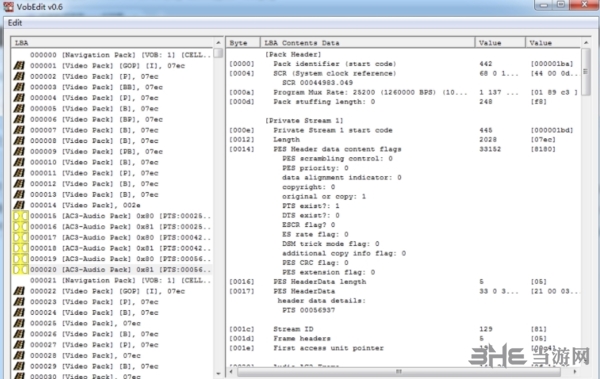The image size is (600, 379).
Task: Click video pack icon for LBA 000011
Action: [x=19, y=173]
